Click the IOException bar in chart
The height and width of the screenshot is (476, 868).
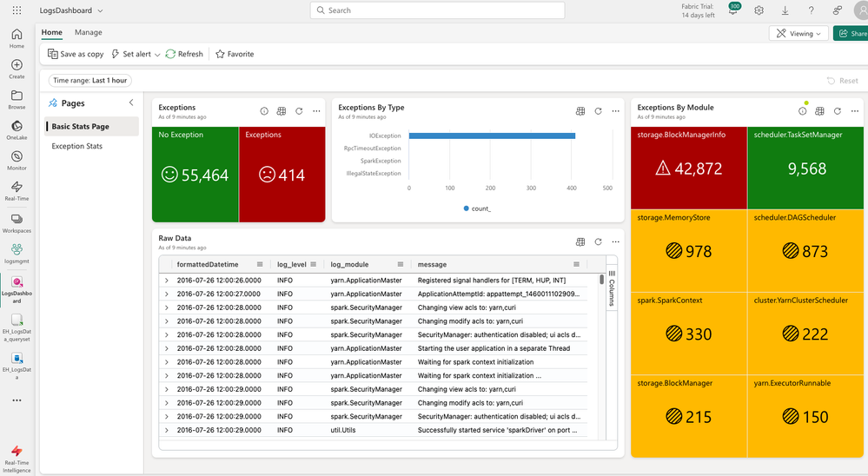tap(492, 136)
